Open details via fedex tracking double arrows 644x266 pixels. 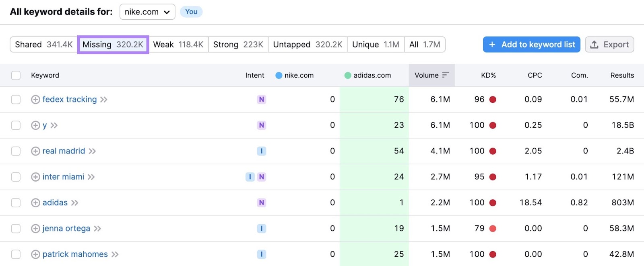pos(104,100)
